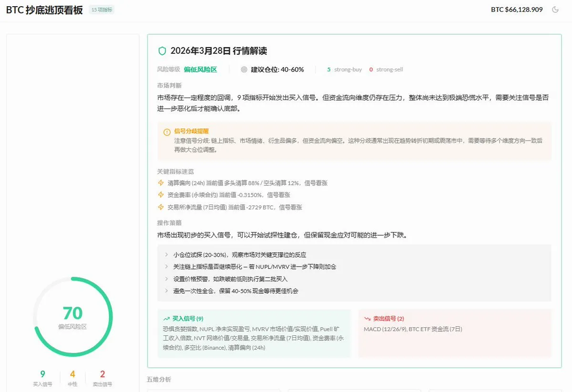Expand the 小仓位试探 (20-30%) strategy item
Viewport: 572px width, 392px height.
click(x=166, y=255)
